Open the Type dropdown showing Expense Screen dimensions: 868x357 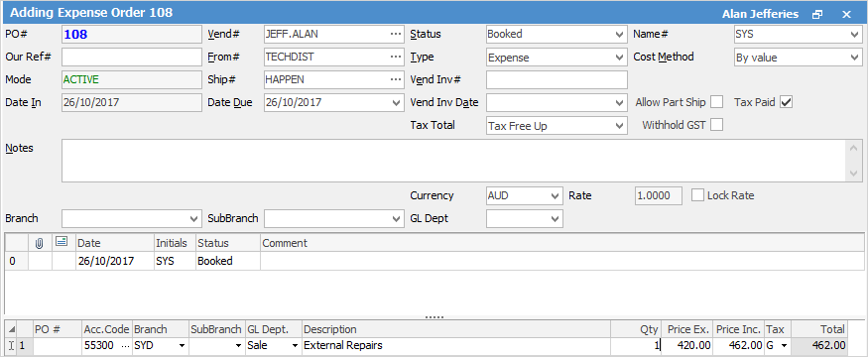[620, 57]
